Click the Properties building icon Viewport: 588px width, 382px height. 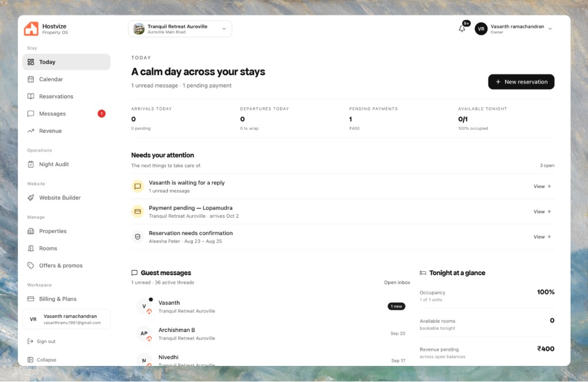(31, 231)
